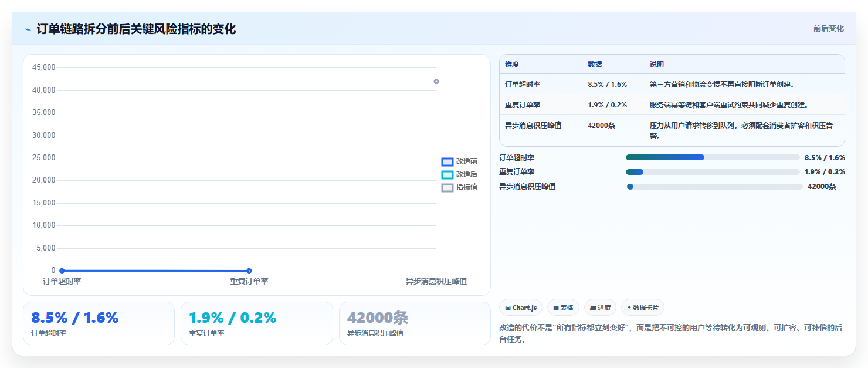868x368 pixels.
Task: Click the 维度 column header
Action: [x=512, y=65]
